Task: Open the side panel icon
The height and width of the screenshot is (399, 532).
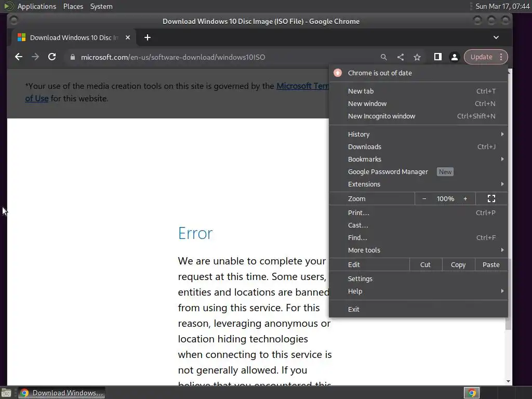Action: [x=437, y=57]
